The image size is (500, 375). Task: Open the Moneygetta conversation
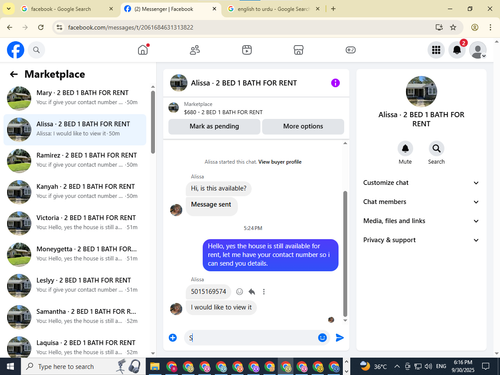tap(75, 254)
